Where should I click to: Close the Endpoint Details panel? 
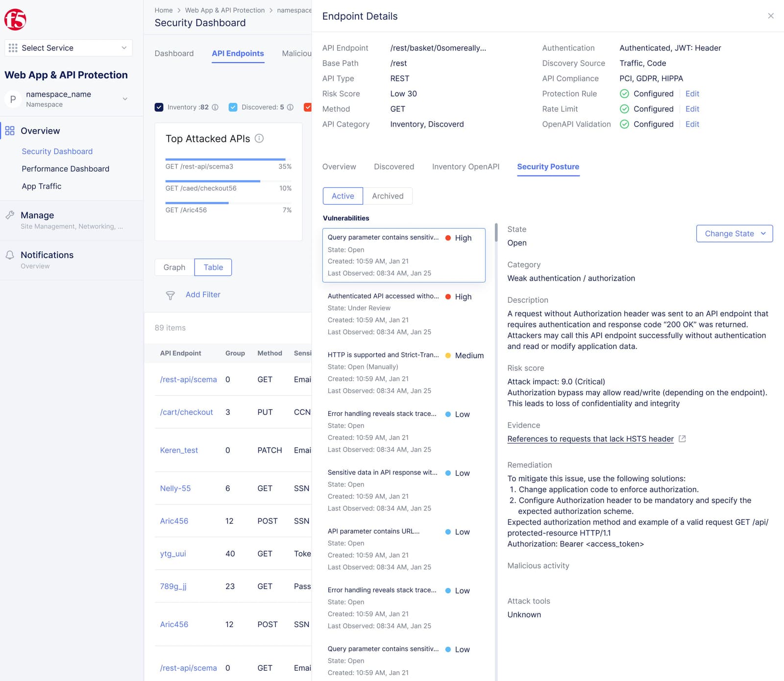(771, 16)
